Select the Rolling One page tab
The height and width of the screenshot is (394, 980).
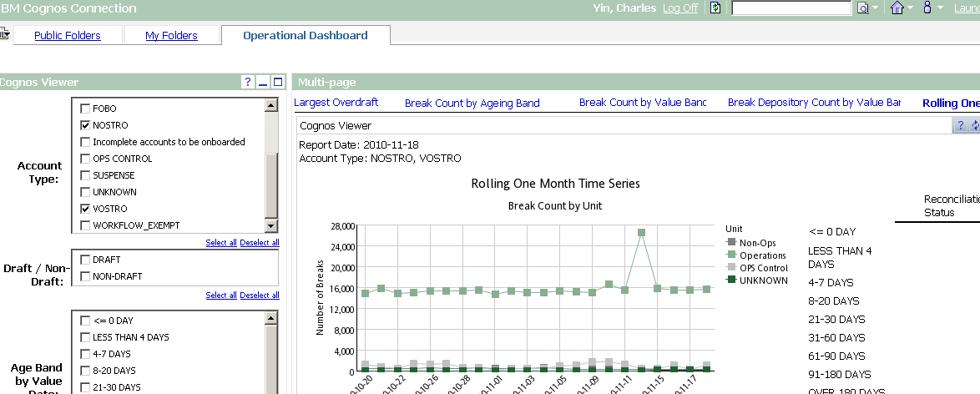(952, 104)
